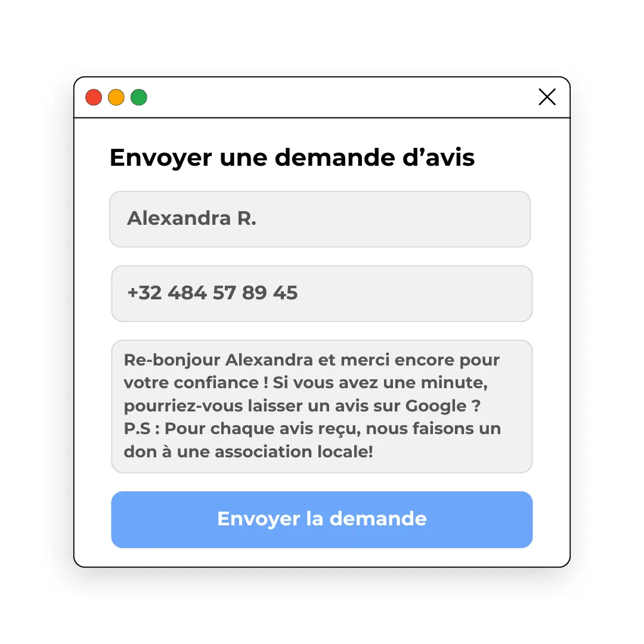Send the request with Envoyer la demande
The image size is (644, 644).
[322, 519]
